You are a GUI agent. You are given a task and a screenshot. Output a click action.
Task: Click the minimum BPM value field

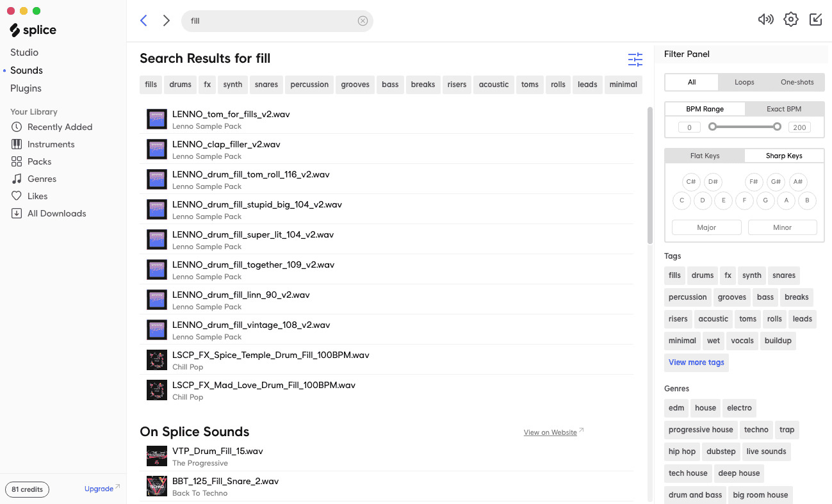[x=689, y=127]
